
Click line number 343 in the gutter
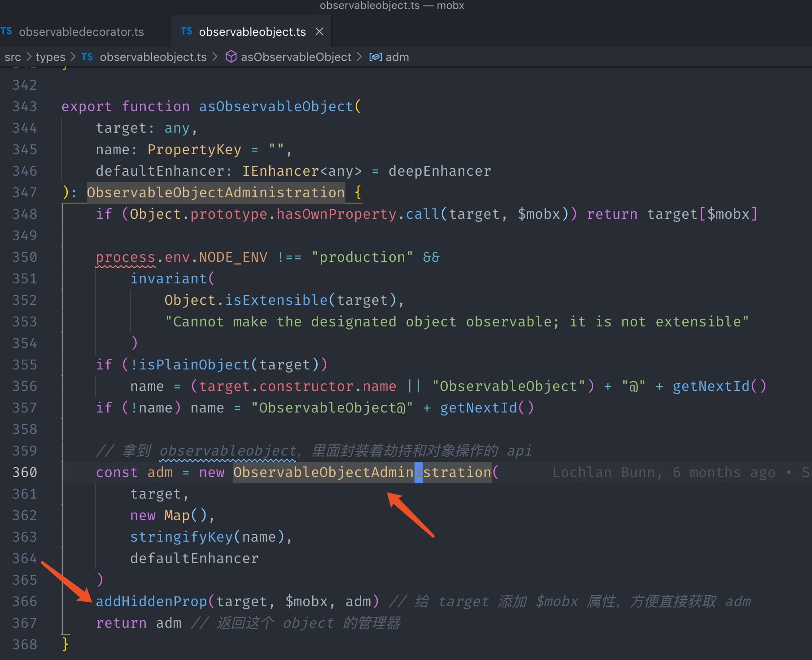pyautogui.click(x=25, y=107)
